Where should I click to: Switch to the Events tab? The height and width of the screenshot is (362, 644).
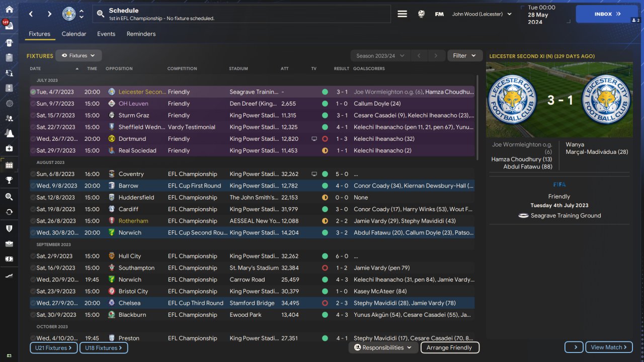pyautogui.click(x=106, y=34)
